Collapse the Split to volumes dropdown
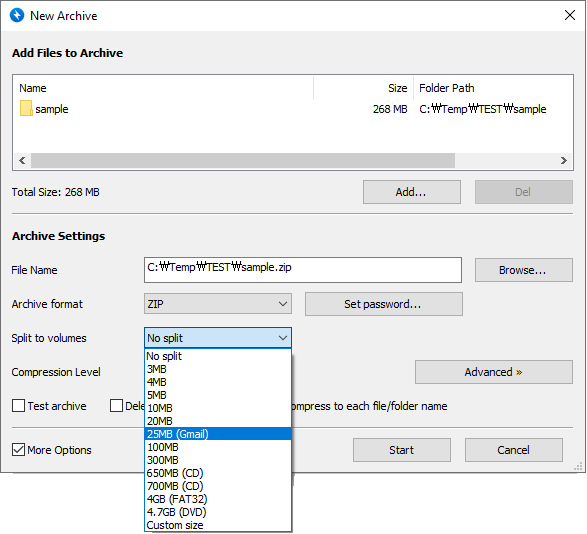The image size is (587, 534). (218, 338)
